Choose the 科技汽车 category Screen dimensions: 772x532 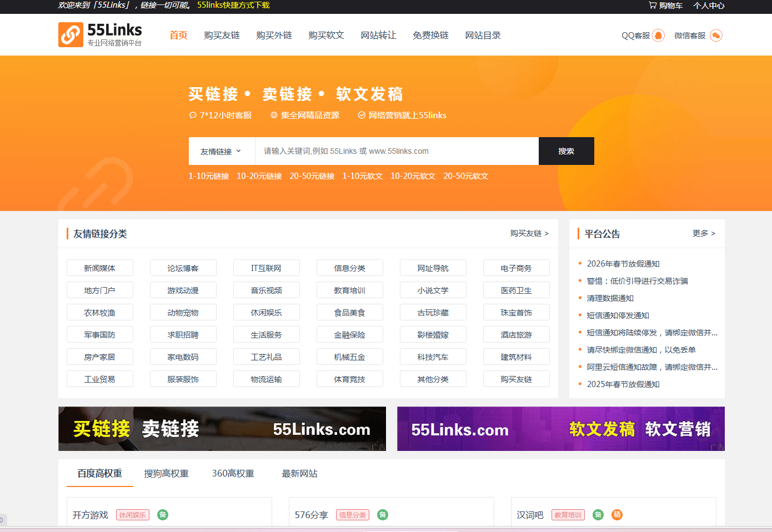(x=433, y=357)
